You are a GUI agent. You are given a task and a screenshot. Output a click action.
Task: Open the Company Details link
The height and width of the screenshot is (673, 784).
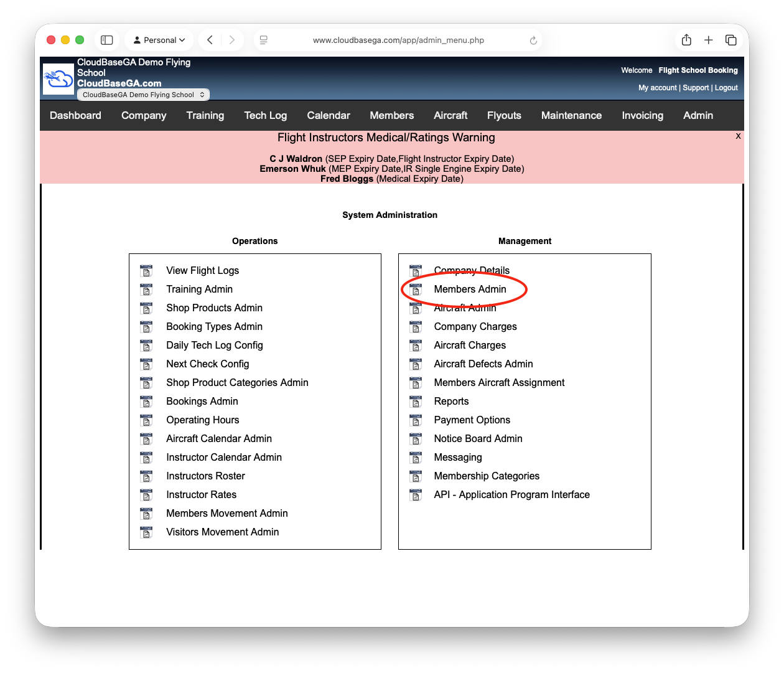[x=472, y=271]
